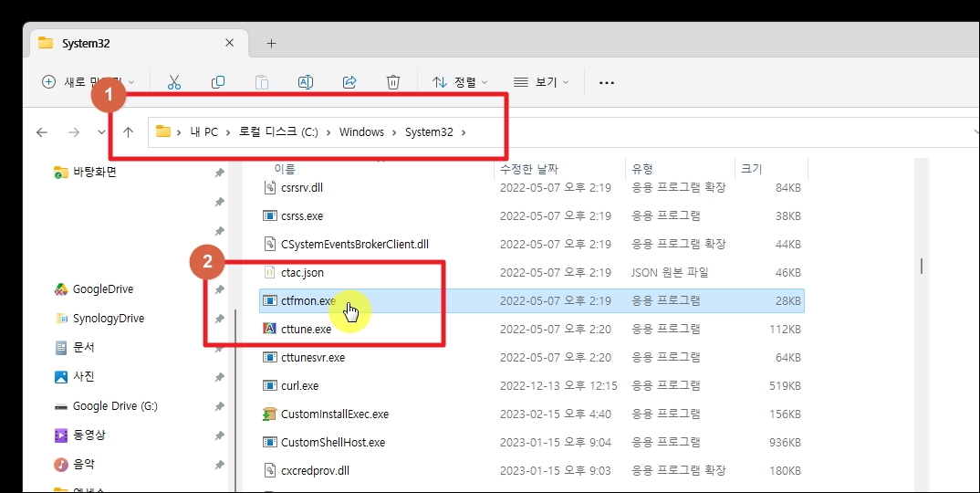Sort by 수정한 날짜 column header

pyautogui.click(x=528, y=169)
